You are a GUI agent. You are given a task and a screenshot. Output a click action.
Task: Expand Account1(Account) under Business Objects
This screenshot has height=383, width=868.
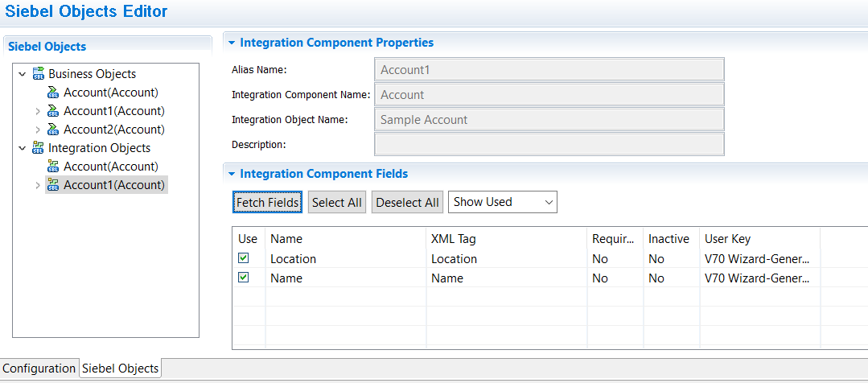point(38,111)
